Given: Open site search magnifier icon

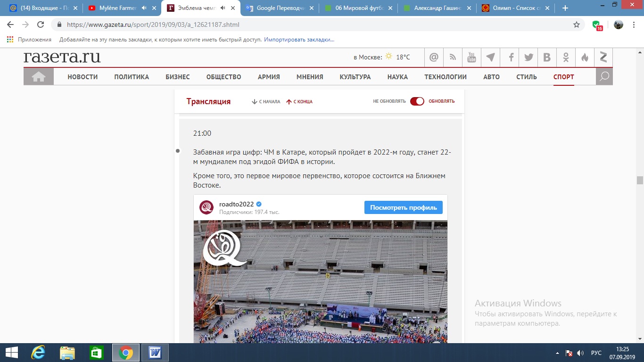Looking at the screenshot, I should click(604, 76).
